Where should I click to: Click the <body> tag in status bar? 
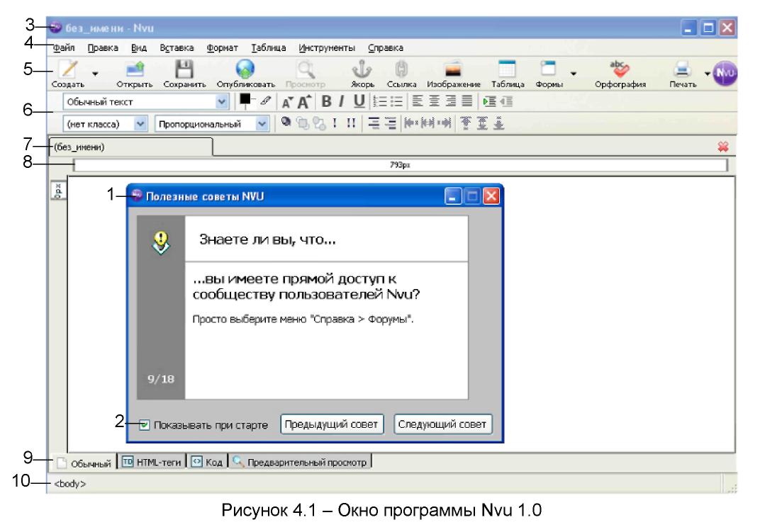70,484
